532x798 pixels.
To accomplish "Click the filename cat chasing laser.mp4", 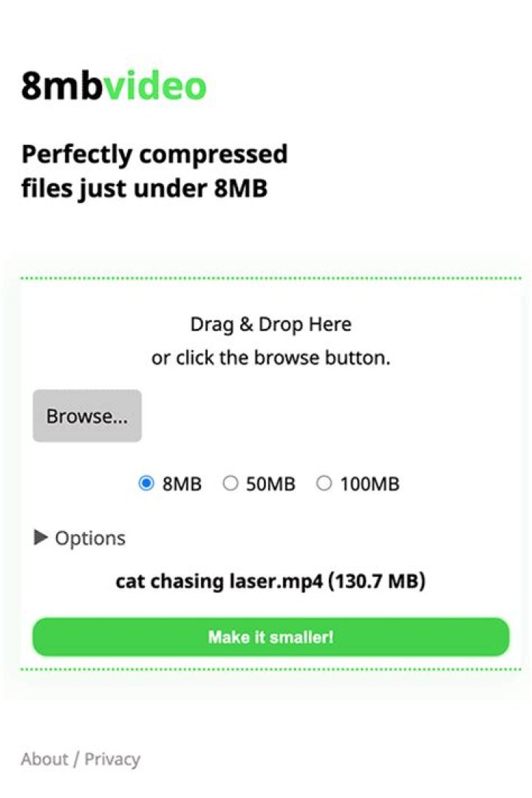I will 270,582.
